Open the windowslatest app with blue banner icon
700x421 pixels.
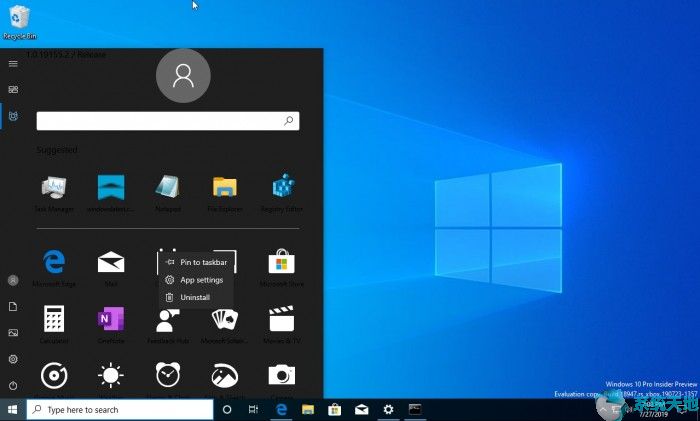[111, 188]
